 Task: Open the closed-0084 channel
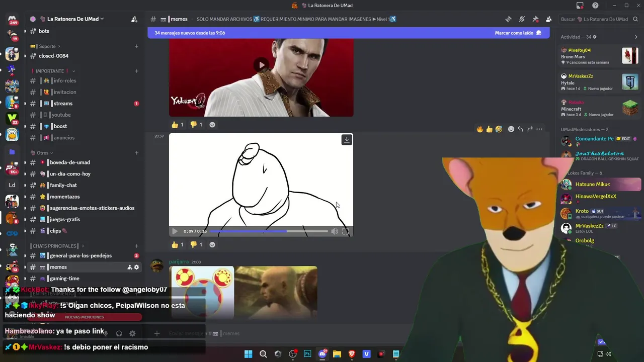(85, 56)
